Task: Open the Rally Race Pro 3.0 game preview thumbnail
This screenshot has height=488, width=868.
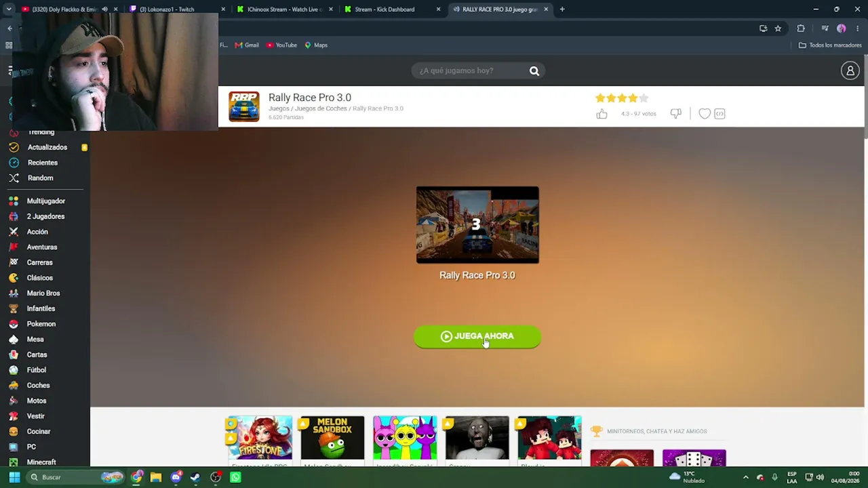Action: [477, 224]
